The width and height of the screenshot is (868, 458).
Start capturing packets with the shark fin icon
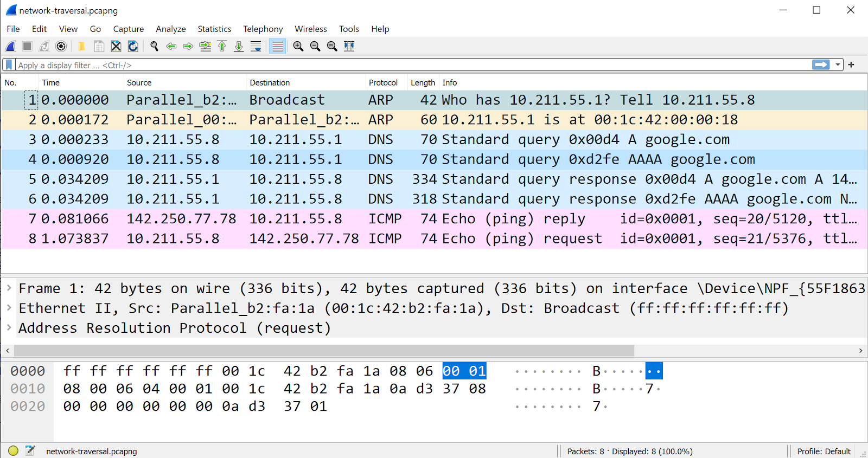tap(10, 47)
